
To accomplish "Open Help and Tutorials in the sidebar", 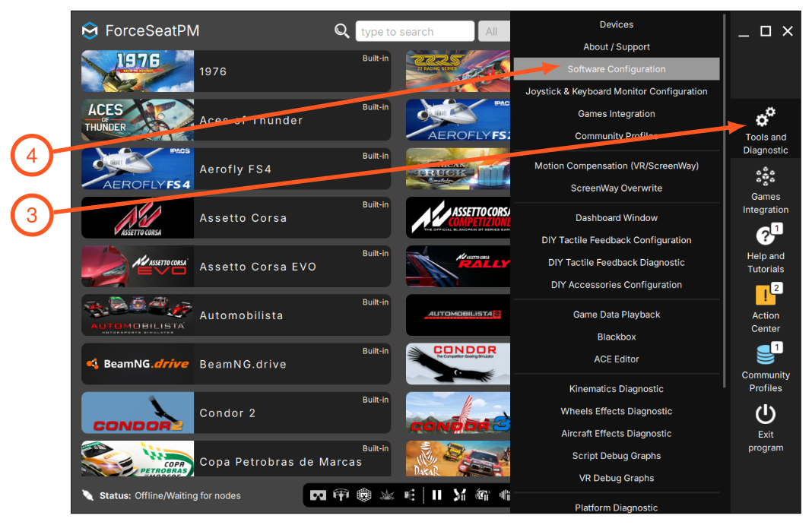I will [765, 236].
